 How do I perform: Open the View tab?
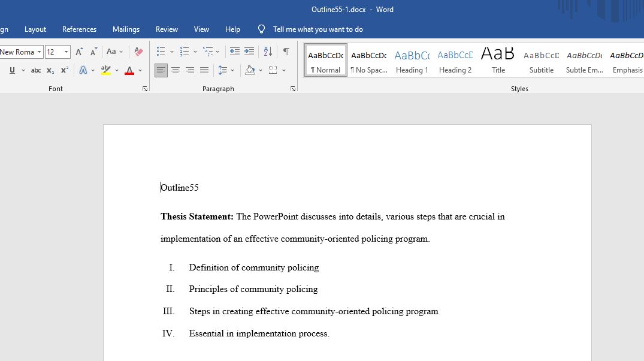pos(201,29)
